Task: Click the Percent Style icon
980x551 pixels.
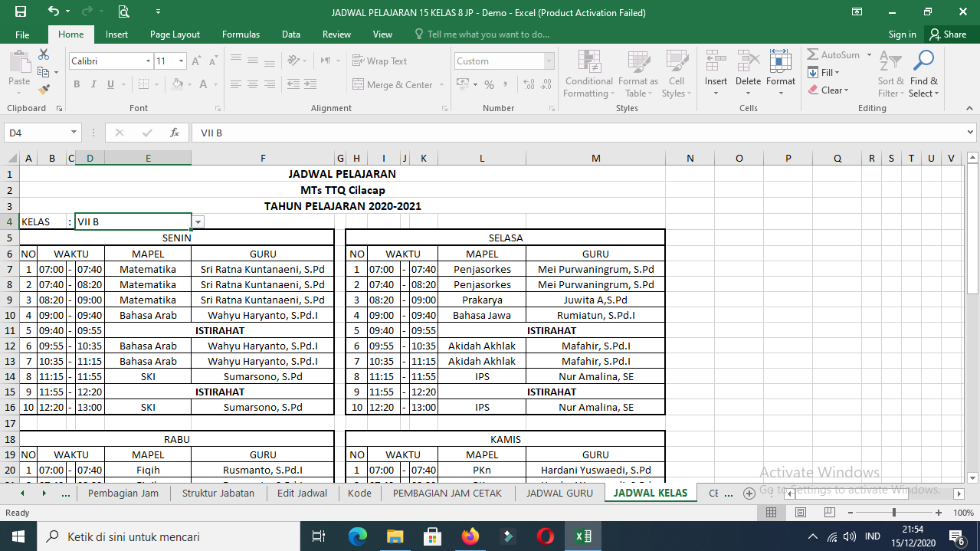Action: point(489,84)
